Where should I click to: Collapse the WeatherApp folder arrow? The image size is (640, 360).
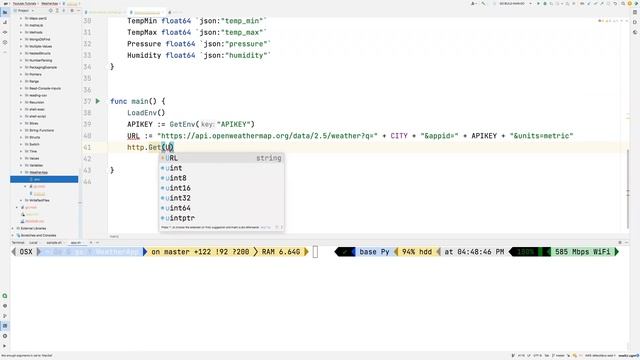tap(21, 172)
